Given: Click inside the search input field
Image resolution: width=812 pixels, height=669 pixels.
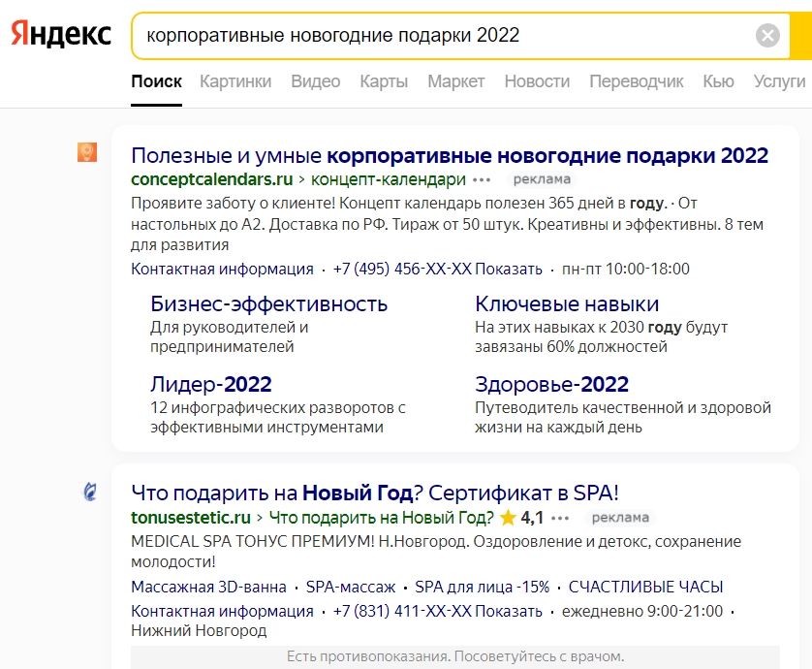Looking at the screenshot, I should 388,35.
